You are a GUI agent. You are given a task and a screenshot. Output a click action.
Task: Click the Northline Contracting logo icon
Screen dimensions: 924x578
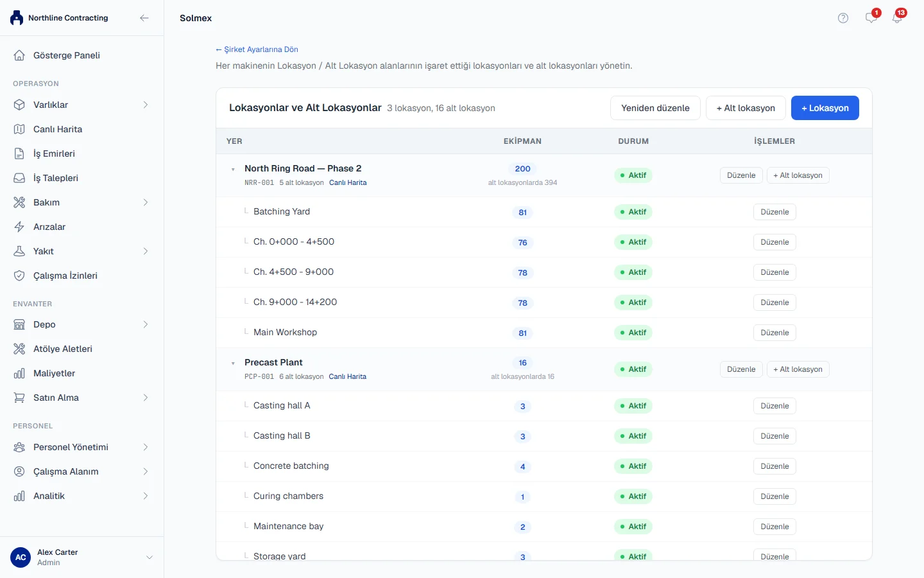point(17,18)
